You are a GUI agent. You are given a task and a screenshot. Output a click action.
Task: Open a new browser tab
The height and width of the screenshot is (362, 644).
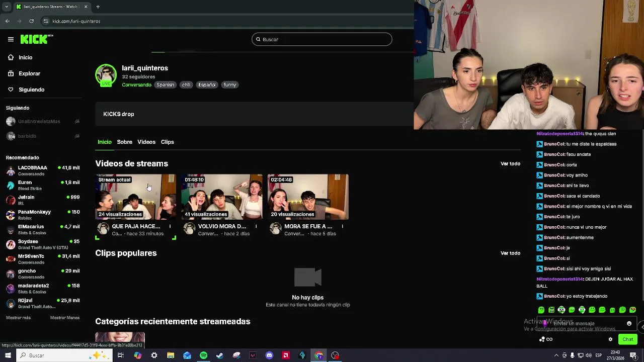[x=98, y=7]
